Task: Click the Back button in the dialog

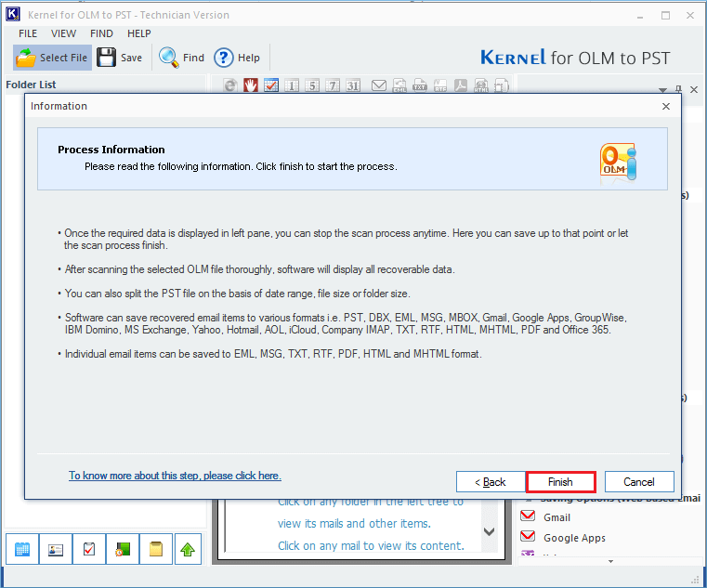Action: [491, 482]
